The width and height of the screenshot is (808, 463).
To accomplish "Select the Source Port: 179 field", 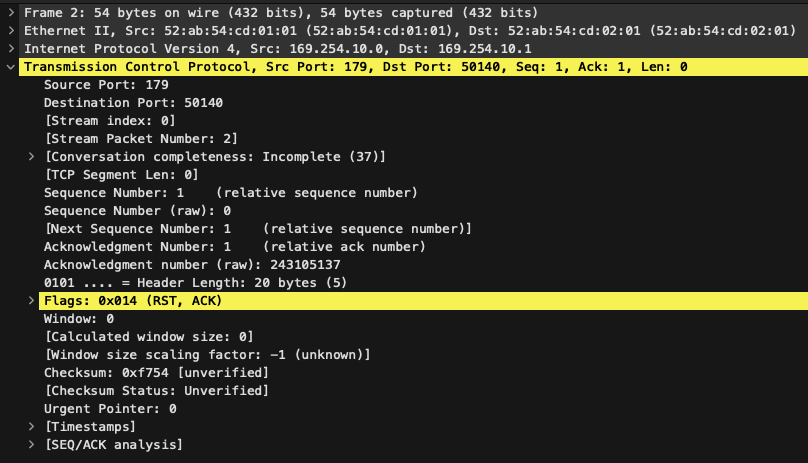I will 106,85.
